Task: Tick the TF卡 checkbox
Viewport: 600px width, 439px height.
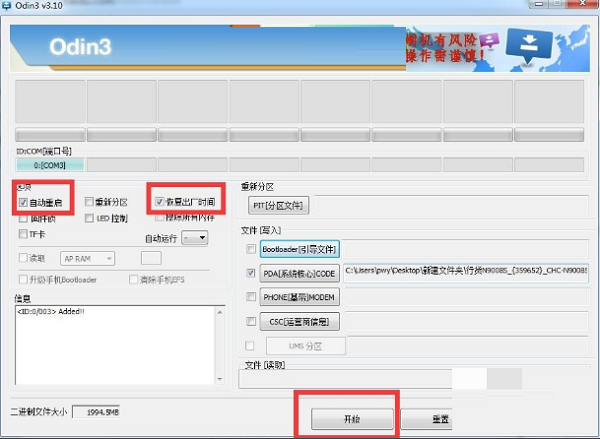Action: tap(23, 234)
